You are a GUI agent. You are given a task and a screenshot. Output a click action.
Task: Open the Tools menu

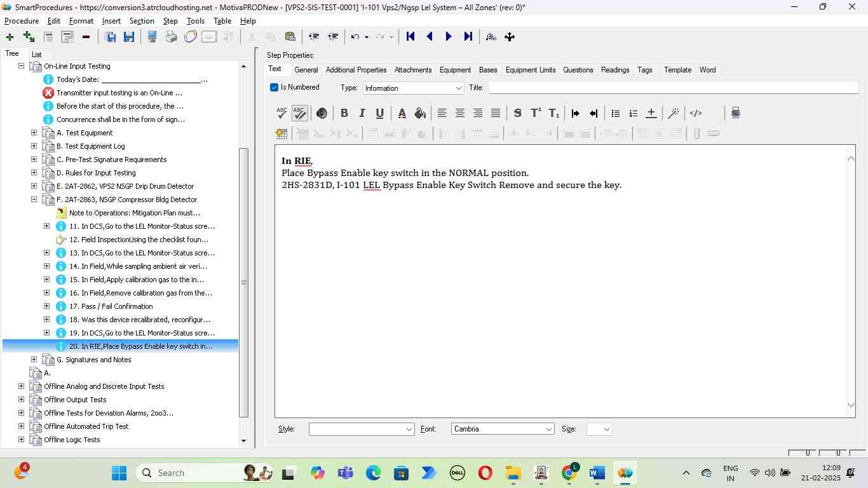point(196,21)
